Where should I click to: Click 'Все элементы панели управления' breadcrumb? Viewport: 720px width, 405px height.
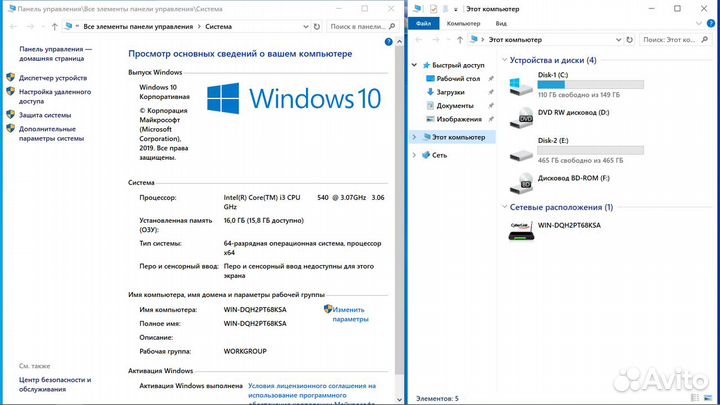click(138, 27)
